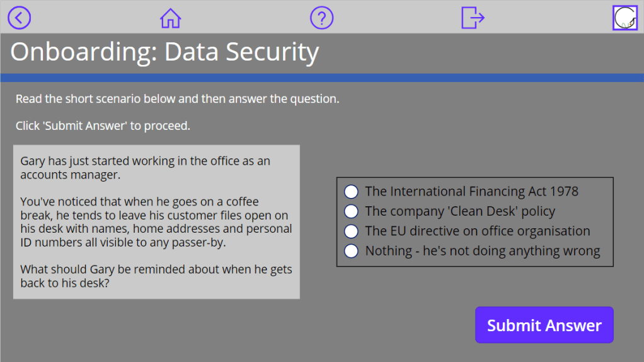Choose the company 'Clean Desk' policy radio circle
The height and width of the screenshot is (362, 644).
pos(351,211)
